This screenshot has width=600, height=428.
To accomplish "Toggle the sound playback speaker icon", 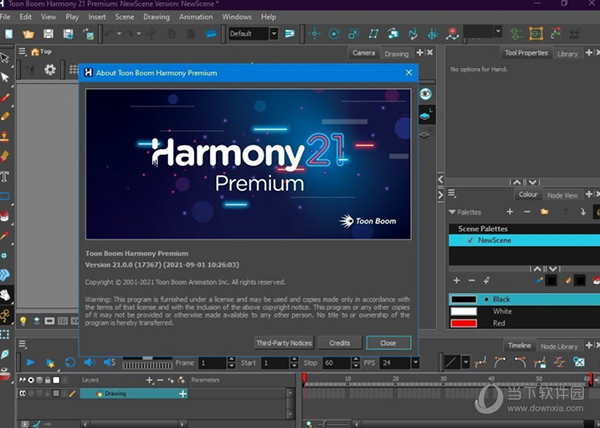I will point(90,362).
